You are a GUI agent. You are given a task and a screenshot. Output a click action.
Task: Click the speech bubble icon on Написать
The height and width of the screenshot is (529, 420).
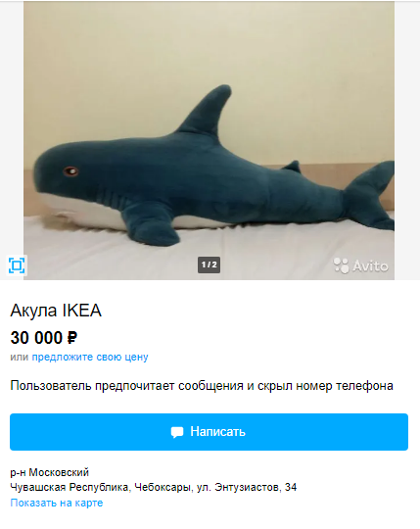click(177, 432)
